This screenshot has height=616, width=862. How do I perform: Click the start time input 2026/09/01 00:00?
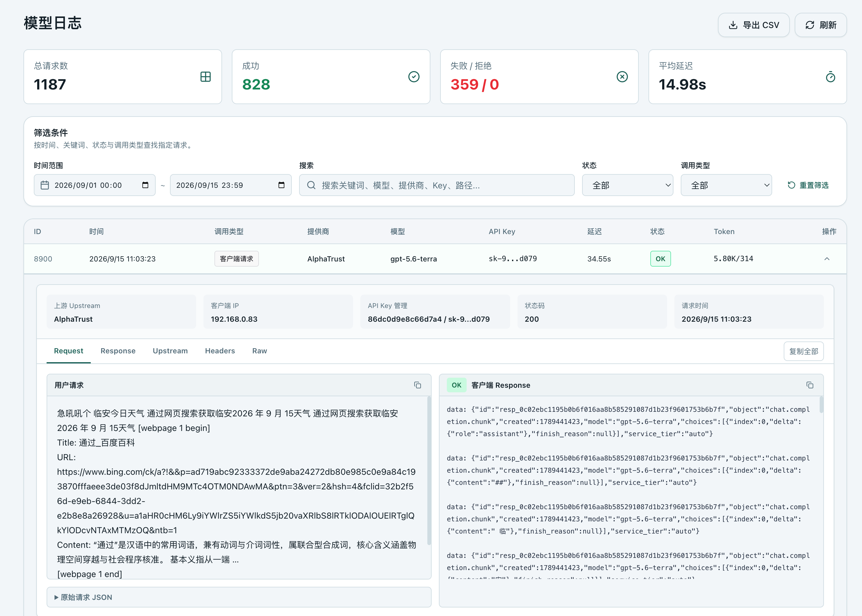pyautogui.click(x=94, y=185)
